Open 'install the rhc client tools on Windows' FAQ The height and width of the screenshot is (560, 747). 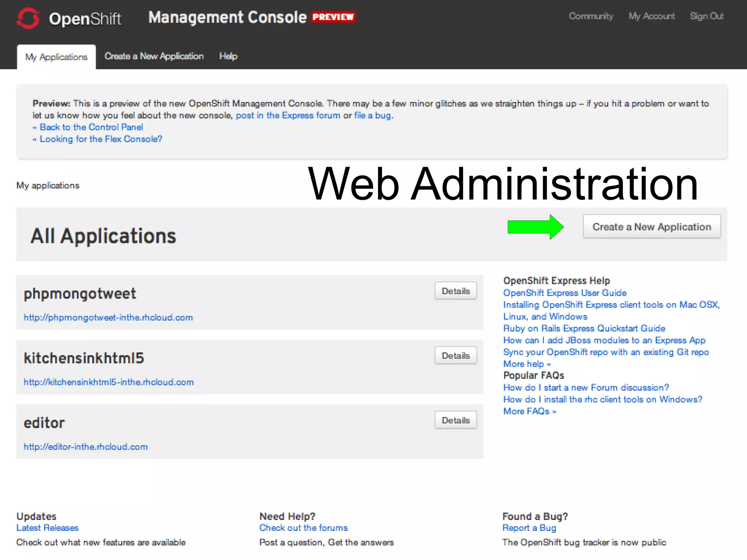coord(603,399)
